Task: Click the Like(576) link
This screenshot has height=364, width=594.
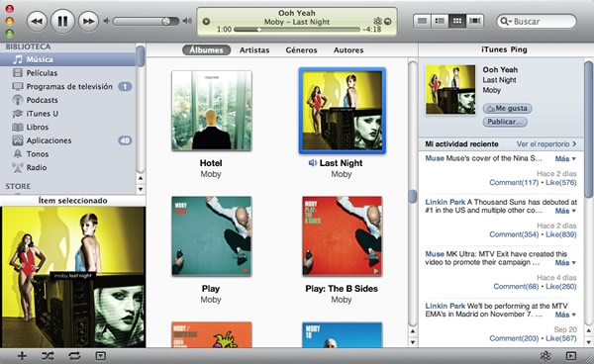Action: (x=561, y=183)
